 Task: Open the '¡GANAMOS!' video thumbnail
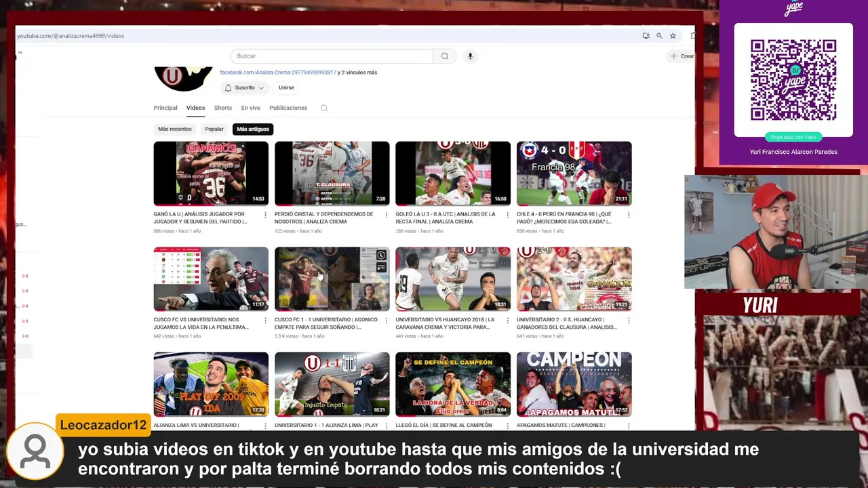coord(211,174)
